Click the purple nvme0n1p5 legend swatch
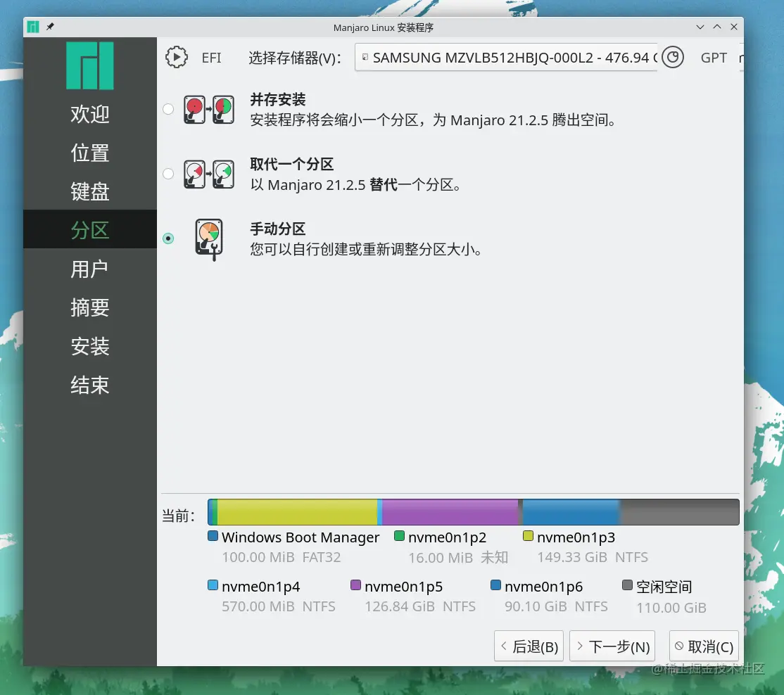This screenshot has height=695, width=784. tap(356, 585)
